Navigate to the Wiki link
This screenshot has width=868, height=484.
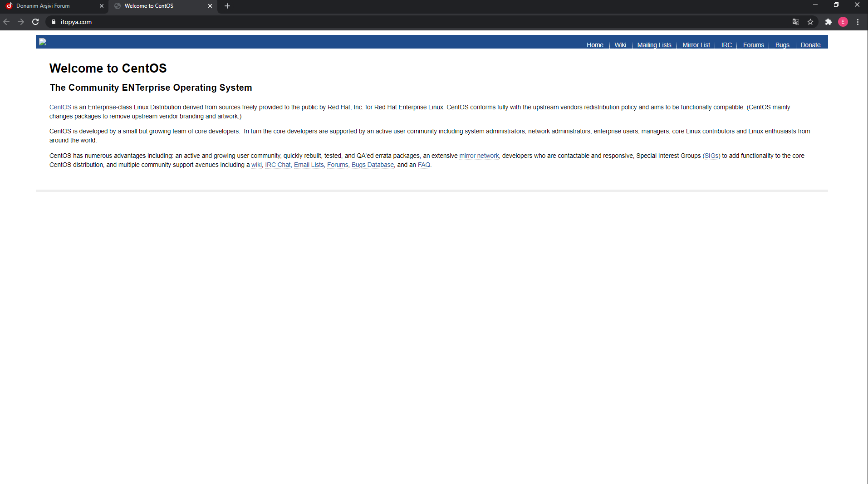click(620, 44)
